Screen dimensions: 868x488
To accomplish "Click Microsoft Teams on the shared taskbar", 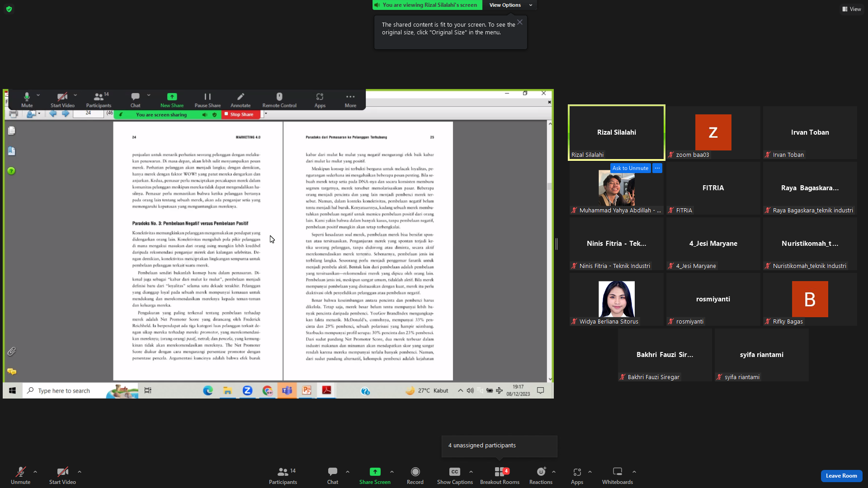I will click(x=287, y=391).
